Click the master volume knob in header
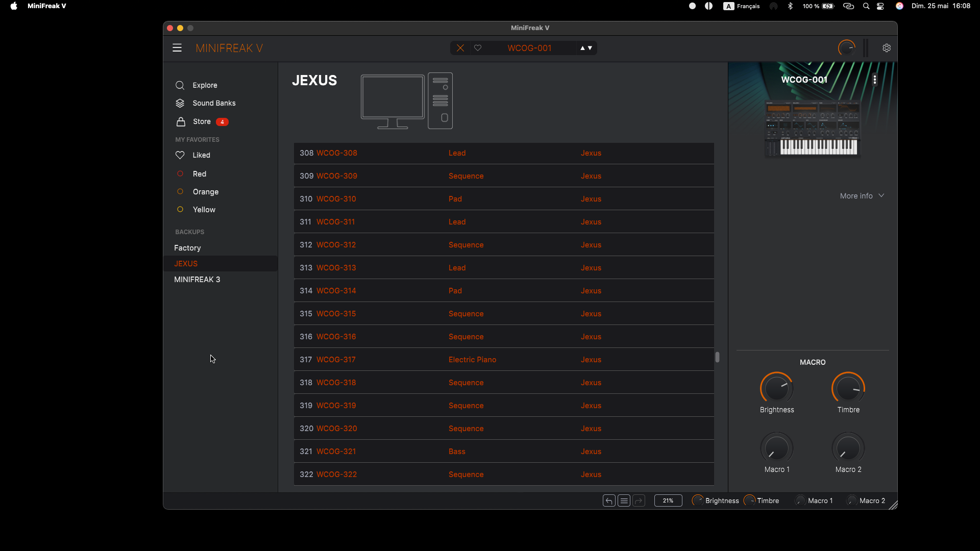This screenshot has width=980, height=551. pos(846,48)
